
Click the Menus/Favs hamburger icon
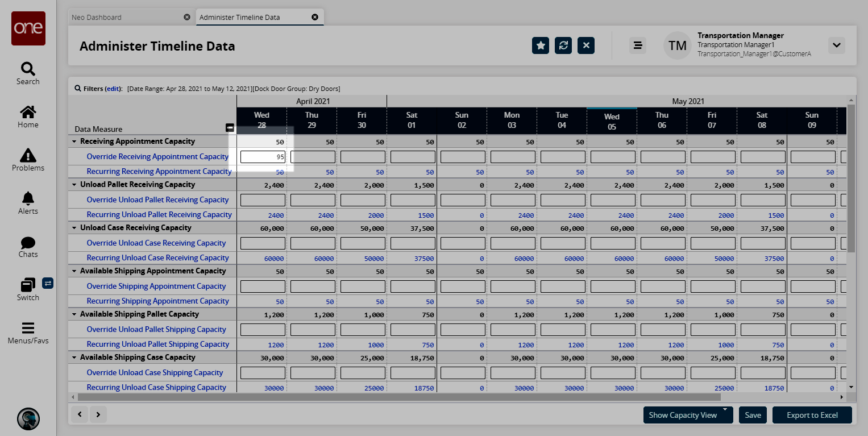coord(28,329)
